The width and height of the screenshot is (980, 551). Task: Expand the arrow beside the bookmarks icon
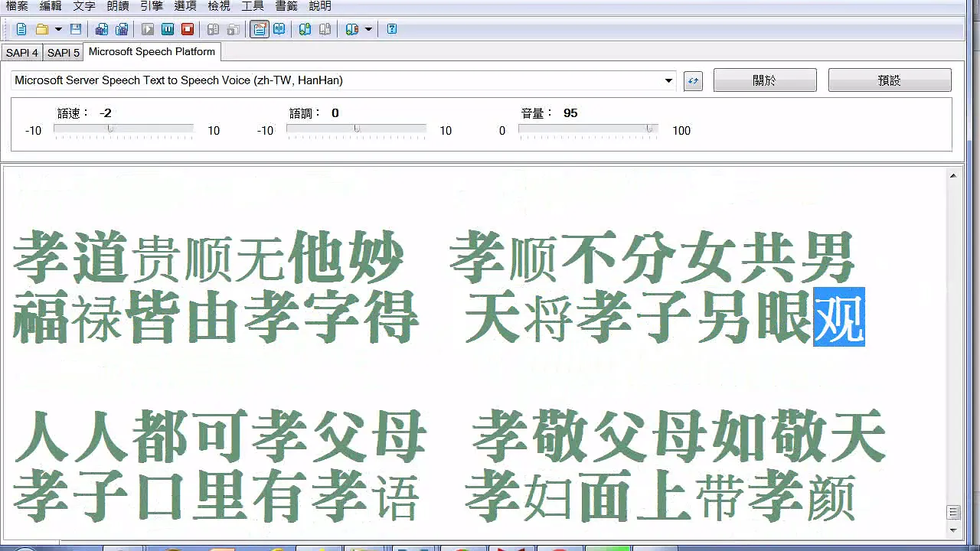[x=368, y=29]
